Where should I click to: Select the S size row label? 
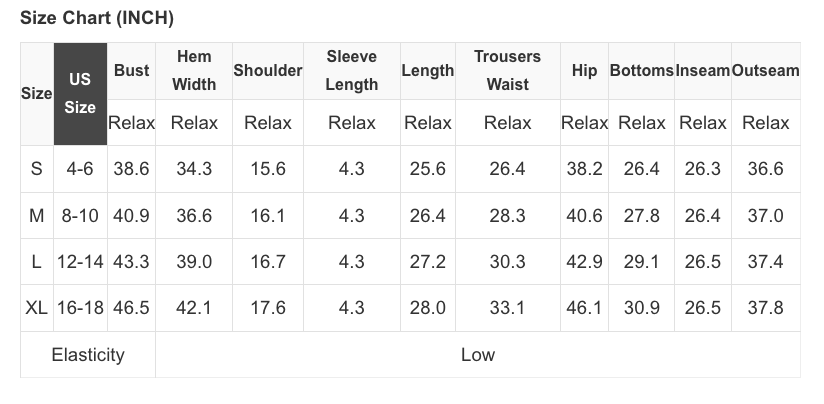pyautogui.click(x=37, y=169)
